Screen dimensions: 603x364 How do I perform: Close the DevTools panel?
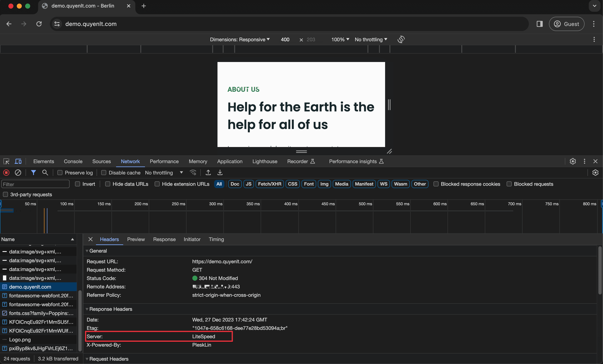595,161
